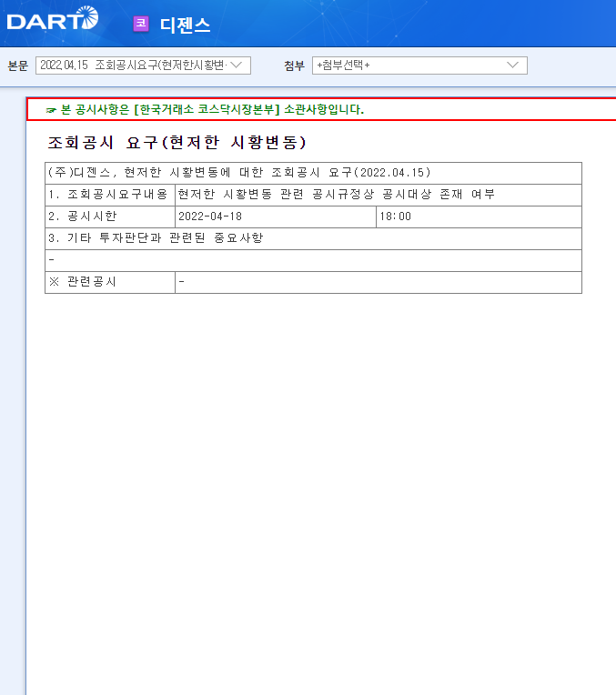
Task: Click the 현저한 시황변동 관련 공시규정상 cell
Action: [x=379, y=195]
